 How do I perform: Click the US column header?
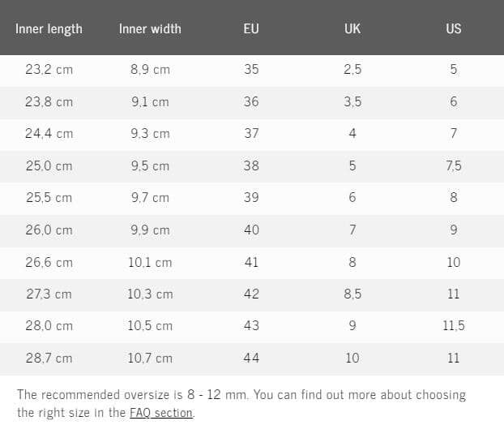click(454, 28)
